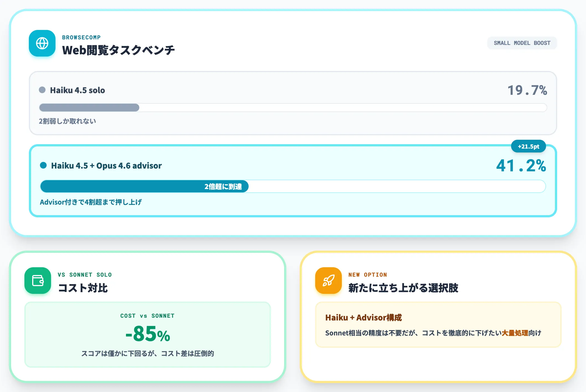Click the 19.7% score value
This screenshot has width=586, height=392.
(527, 90)
